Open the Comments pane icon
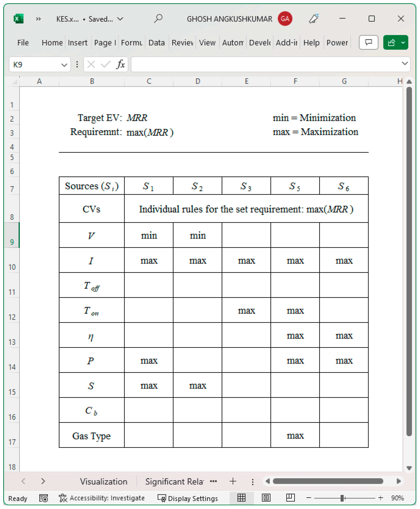This screenshot has height=509, width=420. point(368,43)
